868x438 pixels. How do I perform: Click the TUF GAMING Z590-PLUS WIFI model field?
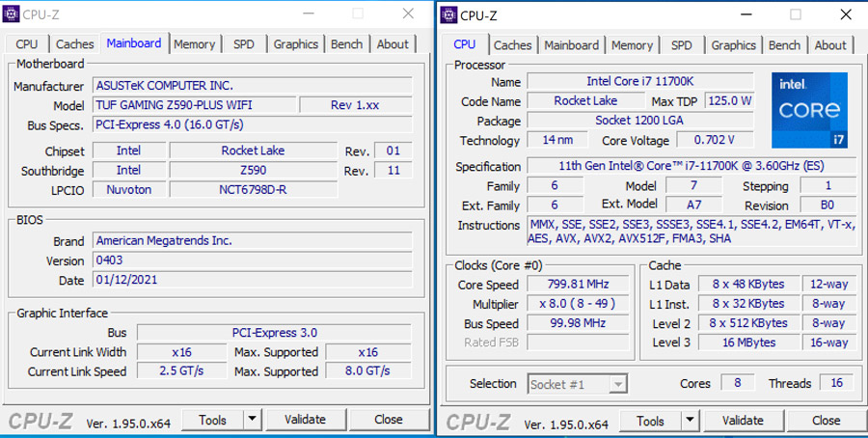pyautogui.click(x=194, y=105)
